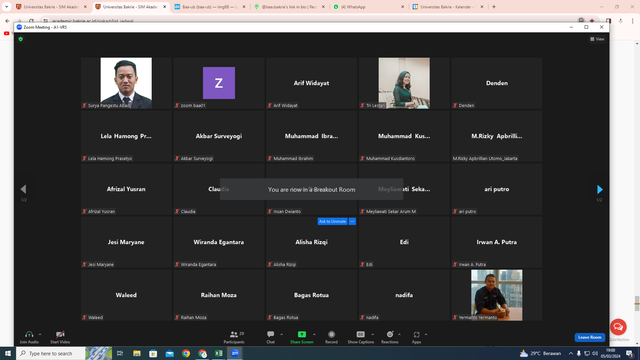The height and width of the screenshot is (360, 640).
Task: Select the zoom baa01 purple Z avatar
Action: point(219,83)
